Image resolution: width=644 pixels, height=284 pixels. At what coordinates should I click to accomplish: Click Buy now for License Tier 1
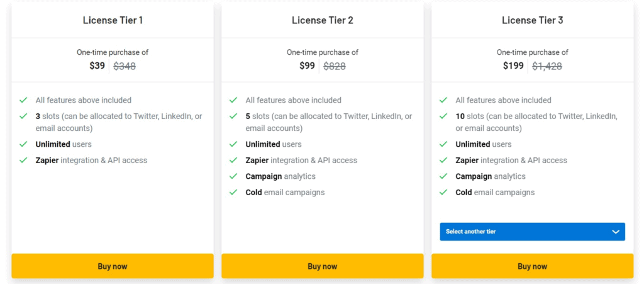113,266
